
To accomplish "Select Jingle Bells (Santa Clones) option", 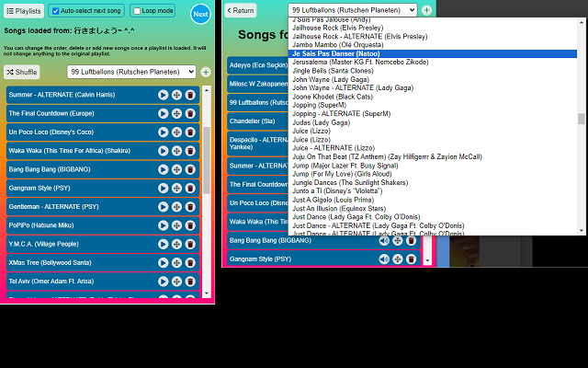I will [433, 71].
